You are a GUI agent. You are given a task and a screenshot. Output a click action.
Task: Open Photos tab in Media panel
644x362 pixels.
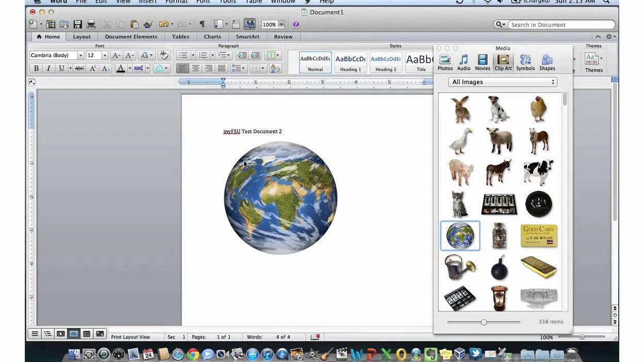click(x=445, y=63)
